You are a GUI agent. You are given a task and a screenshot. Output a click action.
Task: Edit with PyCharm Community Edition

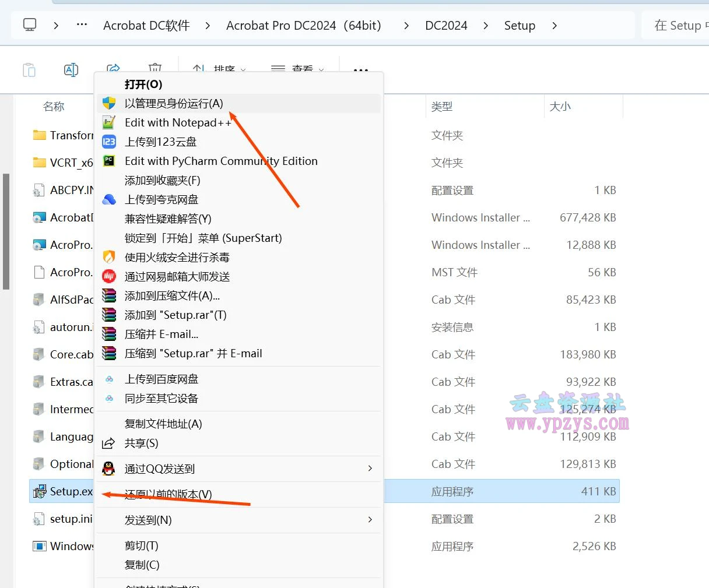tap(221, 161)
